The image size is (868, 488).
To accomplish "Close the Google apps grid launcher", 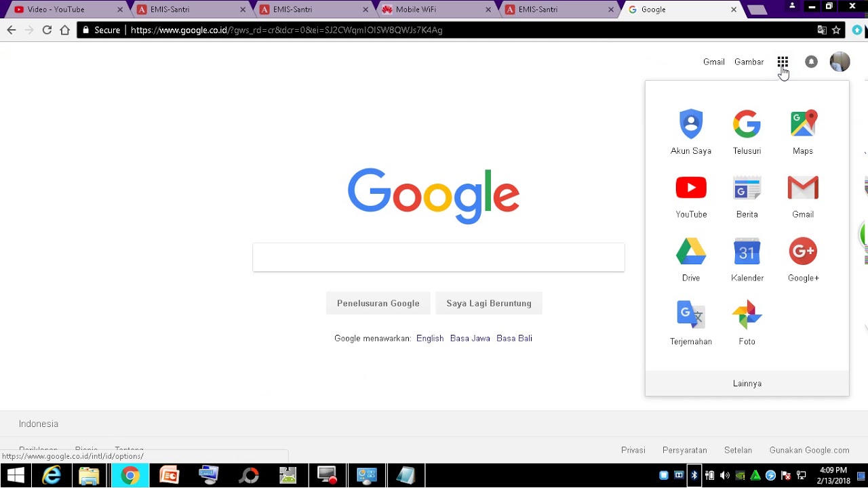I will pos(783,62).
